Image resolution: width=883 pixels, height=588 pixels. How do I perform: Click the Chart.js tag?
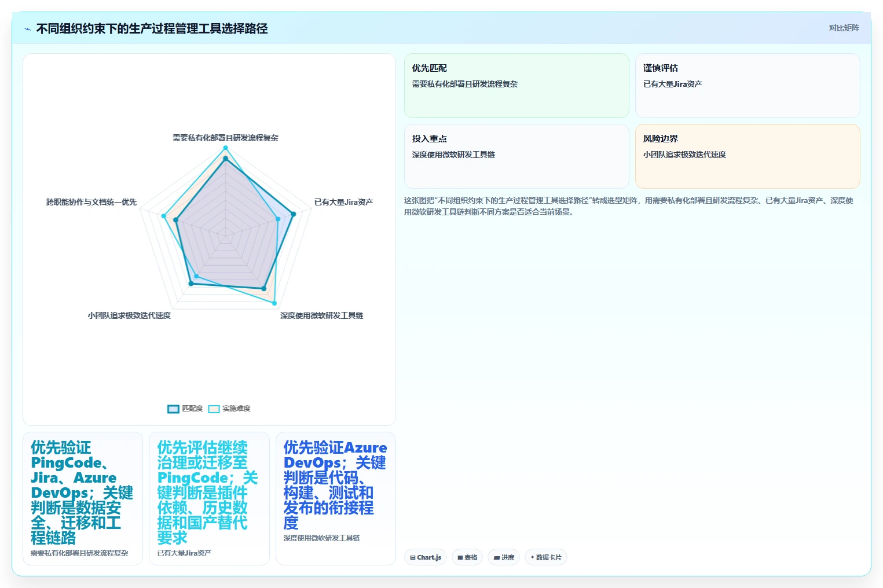(x=426, y=557)
